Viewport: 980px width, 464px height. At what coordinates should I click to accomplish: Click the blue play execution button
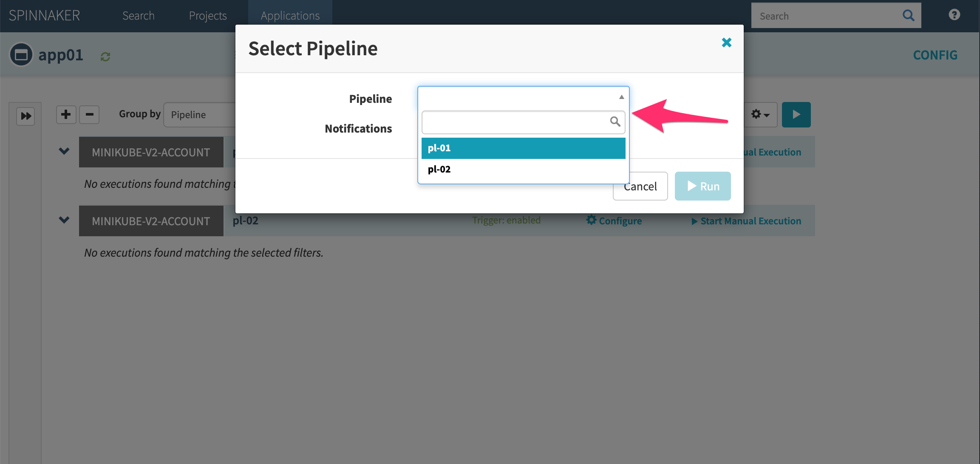[x=796, y=115]
